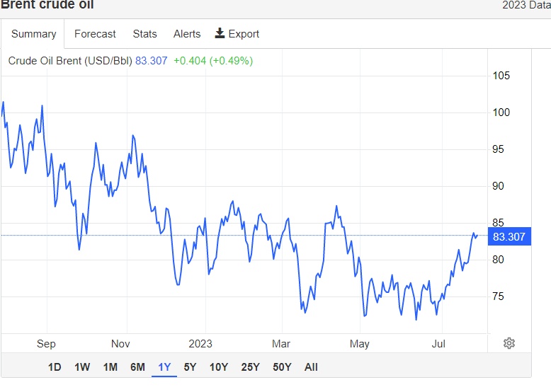
Task: Select the 6M time range
Action: click(x=137, y=367)
